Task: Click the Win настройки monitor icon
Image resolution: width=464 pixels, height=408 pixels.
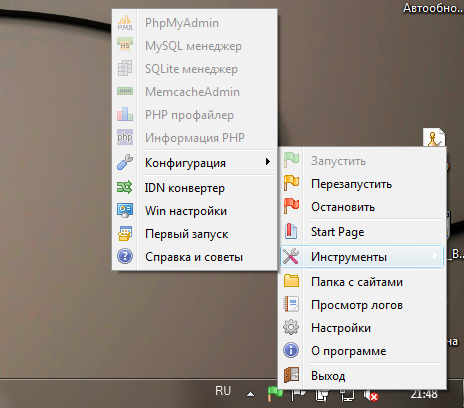Action: coord(125,210)
